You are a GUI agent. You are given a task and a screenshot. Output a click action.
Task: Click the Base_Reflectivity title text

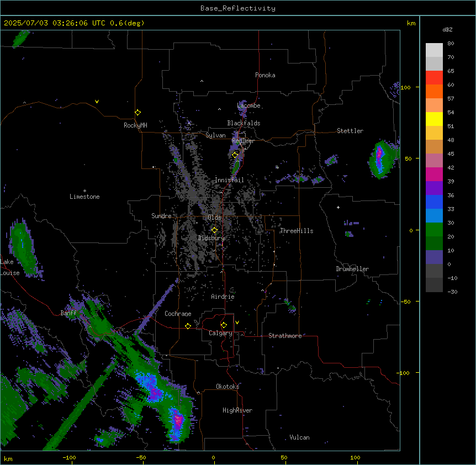238,8
